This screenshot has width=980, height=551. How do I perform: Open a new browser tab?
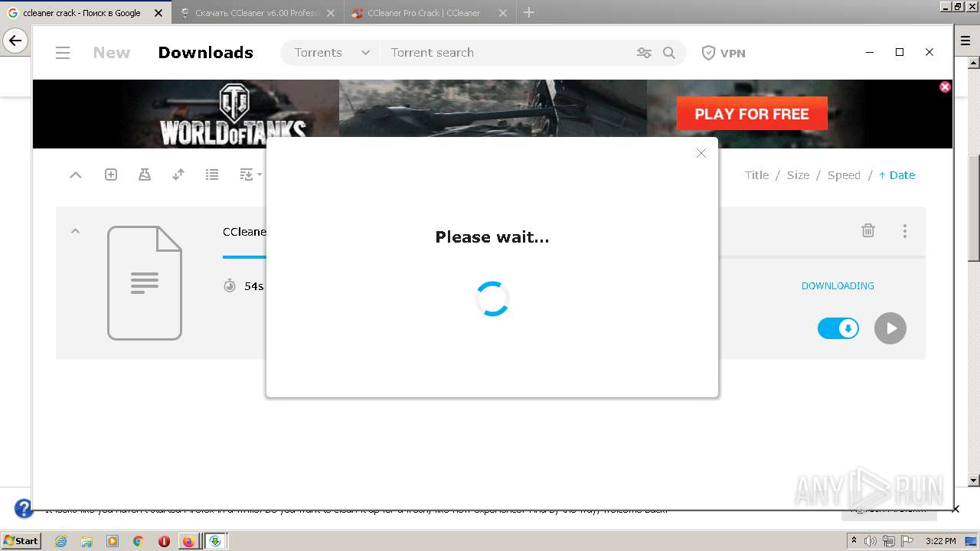[x=528, y=12]
